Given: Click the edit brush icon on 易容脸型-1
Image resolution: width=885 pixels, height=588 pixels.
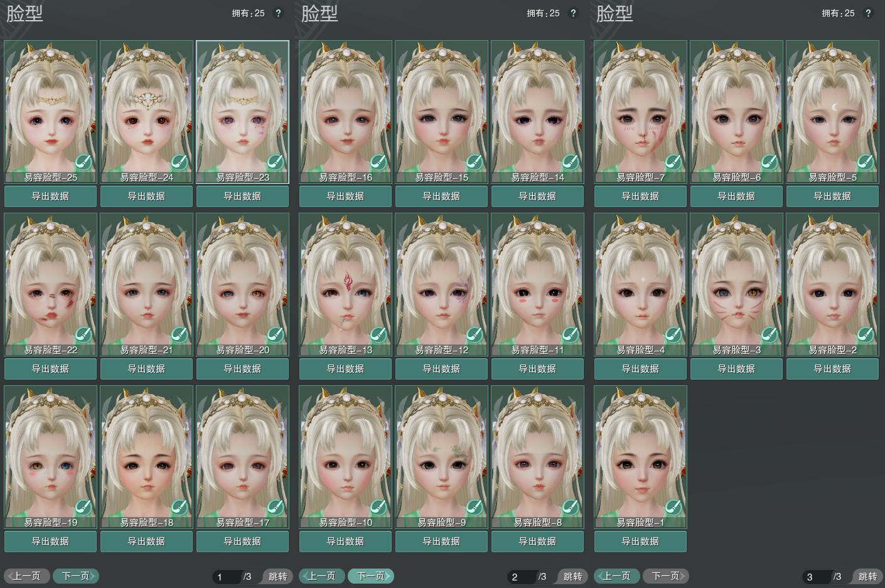Looking at the screenshot, I should point(673,508).
